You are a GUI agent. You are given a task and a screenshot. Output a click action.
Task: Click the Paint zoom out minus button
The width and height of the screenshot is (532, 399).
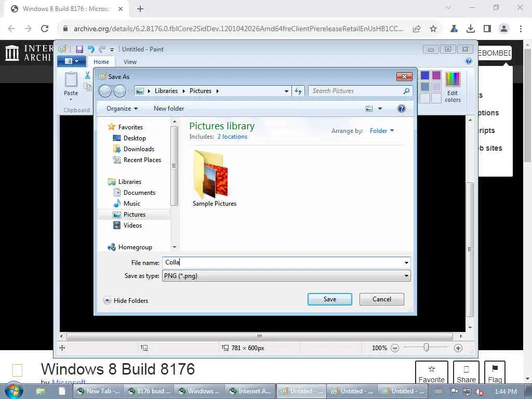point(395,348)
